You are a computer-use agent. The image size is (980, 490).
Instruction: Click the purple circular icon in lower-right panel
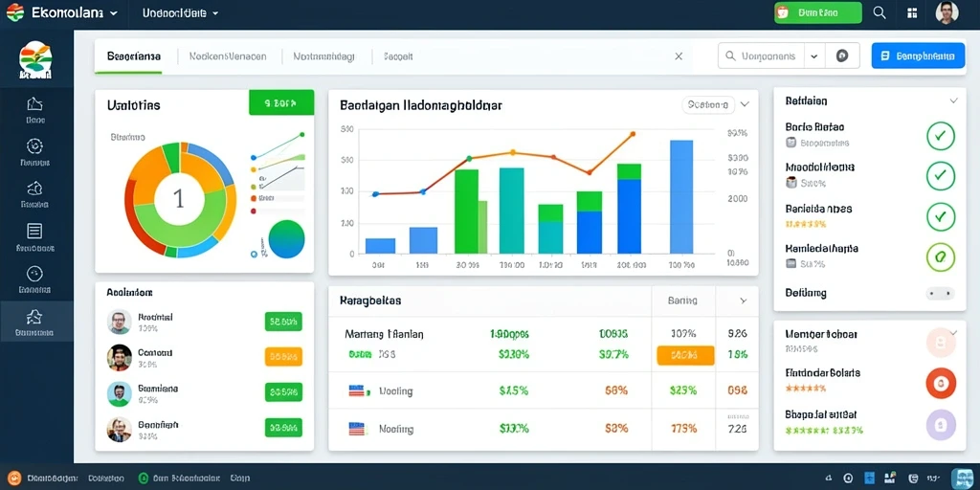[x=941, y=425]
